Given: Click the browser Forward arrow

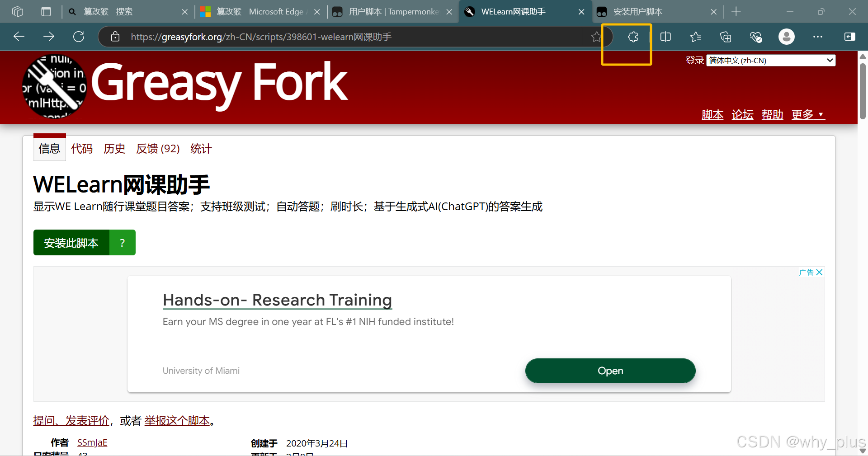Looking at the screenshot, I should (49, 37).
